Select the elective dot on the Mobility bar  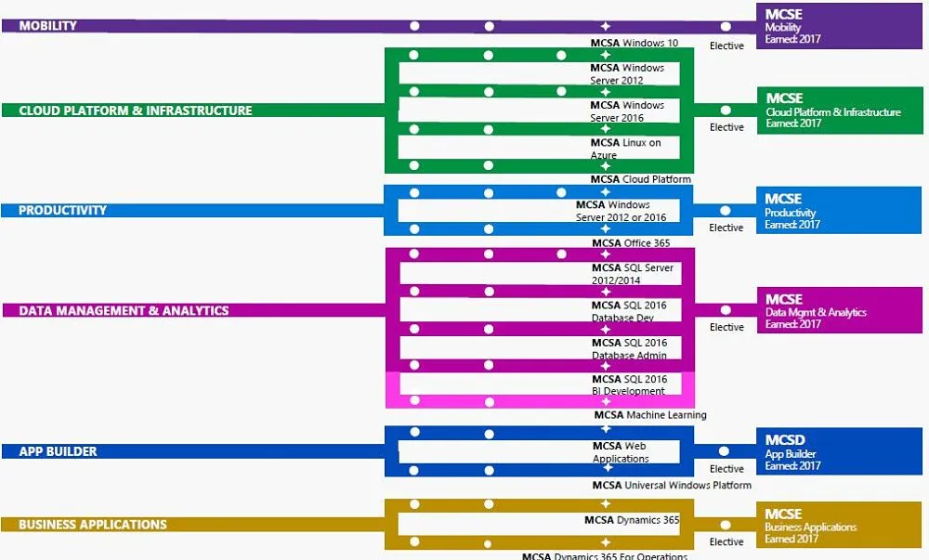(726, 27)
